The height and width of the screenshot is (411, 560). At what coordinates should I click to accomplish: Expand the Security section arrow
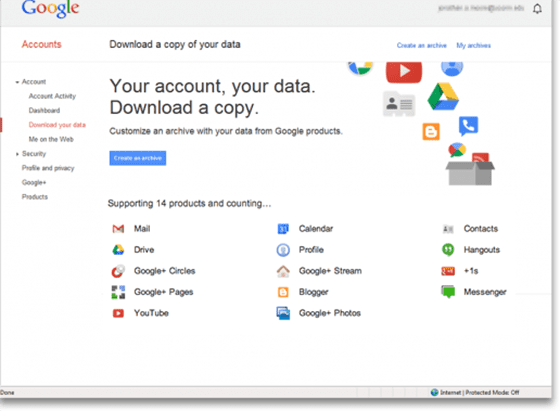click(x=17, y=154)
